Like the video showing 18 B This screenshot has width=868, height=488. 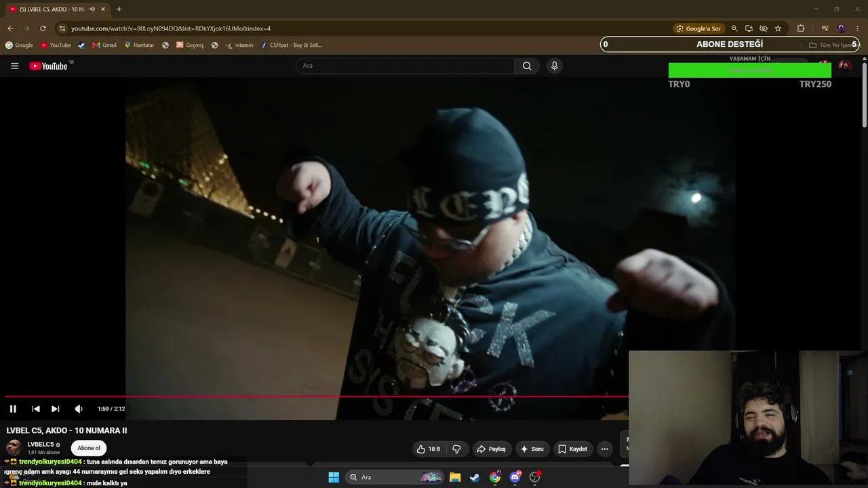click(429, 449)
